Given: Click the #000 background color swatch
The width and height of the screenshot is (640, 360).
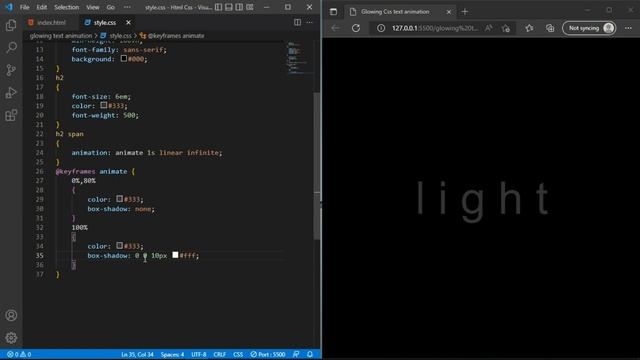Looking at the screenshot, I should (124, 59).
